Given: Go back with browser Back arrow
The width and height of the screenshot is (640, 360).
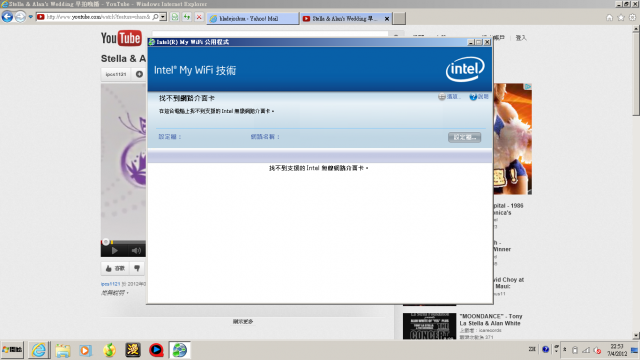Looking at the screenshot, I should point(7,17).
